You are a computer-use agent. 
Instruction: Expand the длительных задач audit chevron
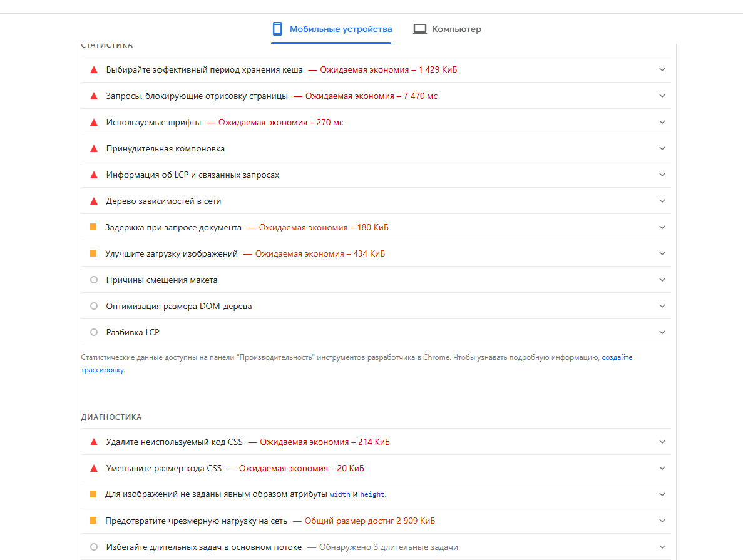662,547
